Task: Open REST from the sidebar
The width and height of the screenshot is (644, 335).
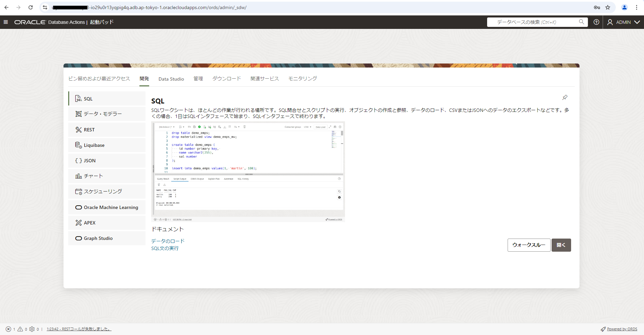Action: tap(107, 130)
